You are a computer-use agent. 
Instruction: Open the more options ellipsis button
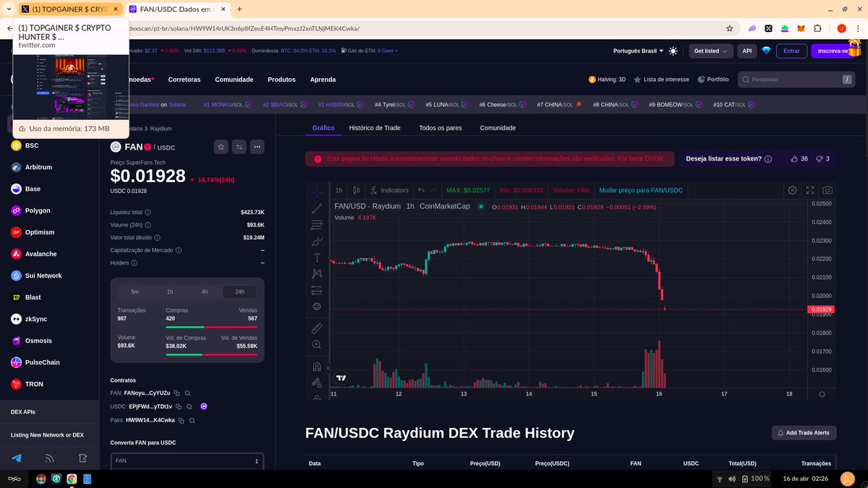coord(257,147)
